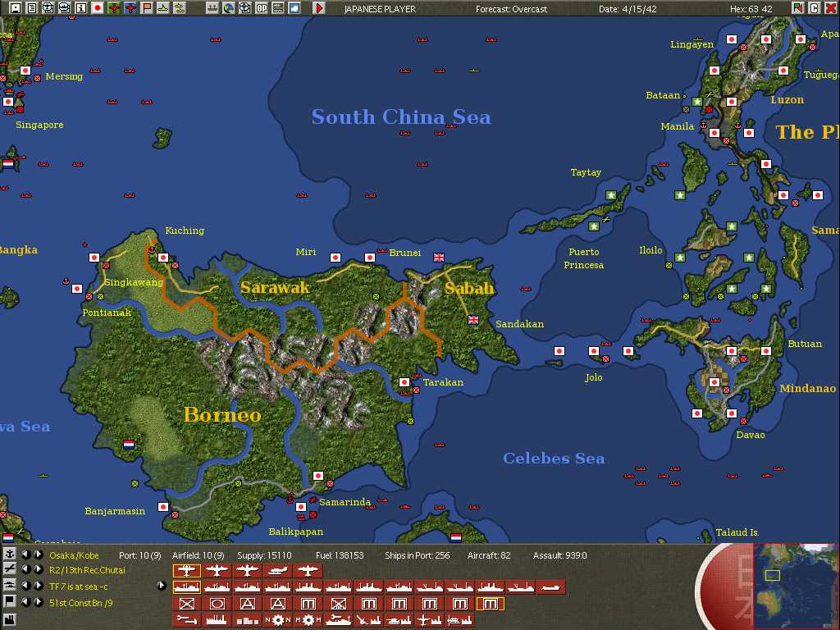Image resolution: width=840 pixels, height=630 pixels.
Task: Click the yellow submarine toolbar icon
Action: pos(163,8)
